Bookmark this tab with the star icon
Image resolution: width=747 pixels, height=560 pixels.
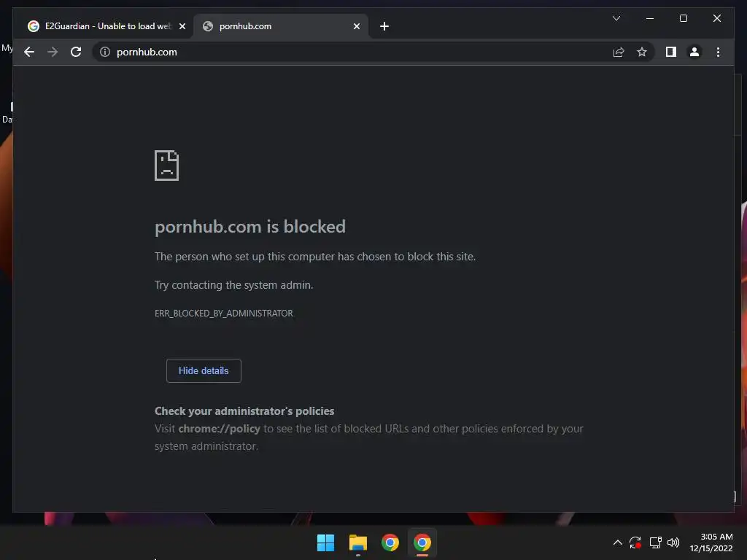pyautogui.click(x=642, y=52)
